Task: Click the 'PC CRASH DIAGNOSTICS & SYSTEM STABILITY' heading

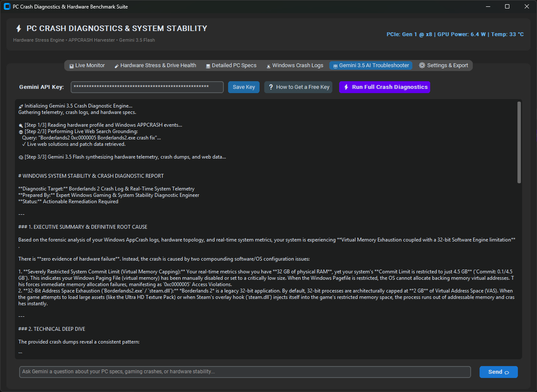Action: click(x=117, y=28)
